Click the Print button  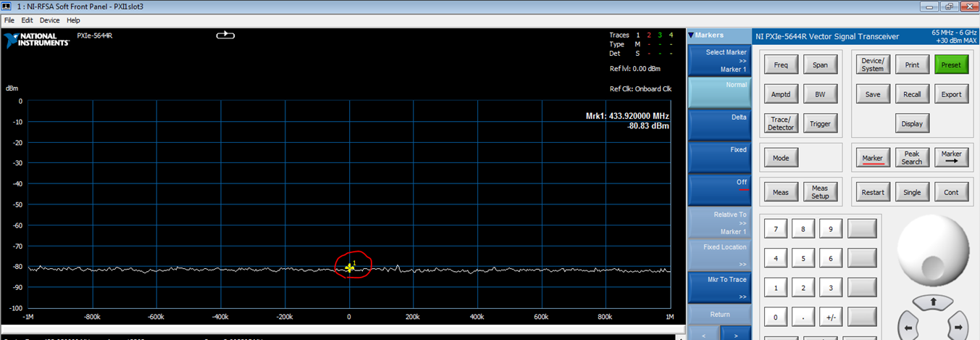[912, 65]
